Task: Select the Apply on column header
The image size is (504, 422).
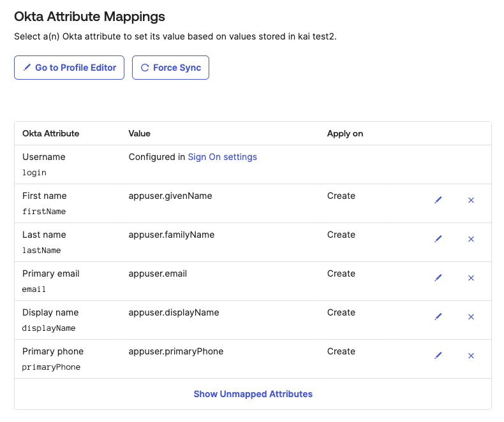Action: [x=345, y=134]
